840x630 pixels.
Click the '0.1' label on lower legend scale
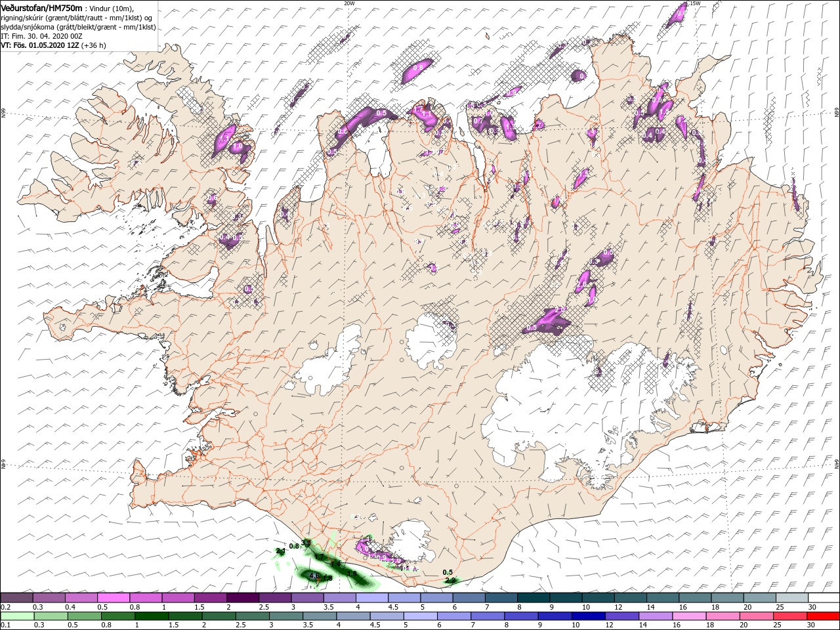click(x=5, y=626)
